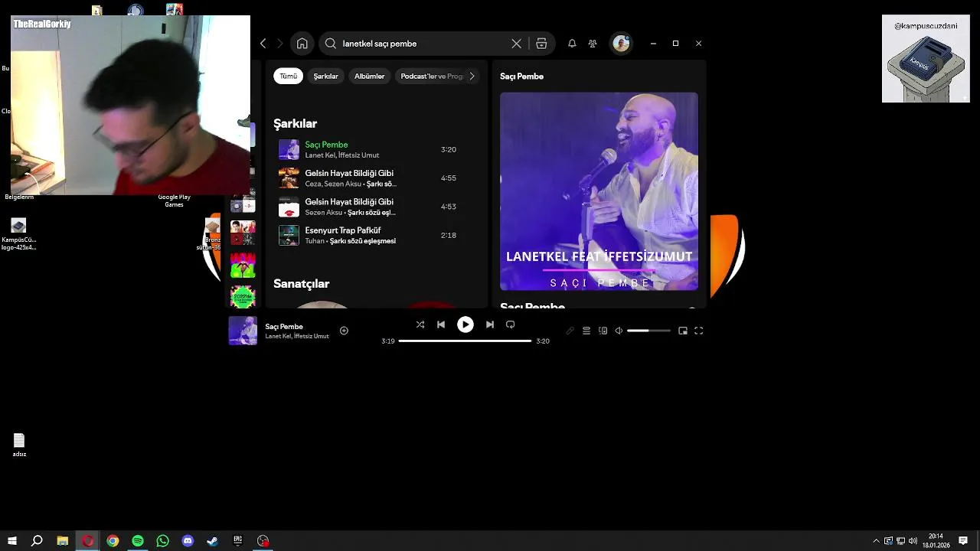Switch player to full screen icon
Viewport: 980px width, 551px height.
[x=698, y=331]
